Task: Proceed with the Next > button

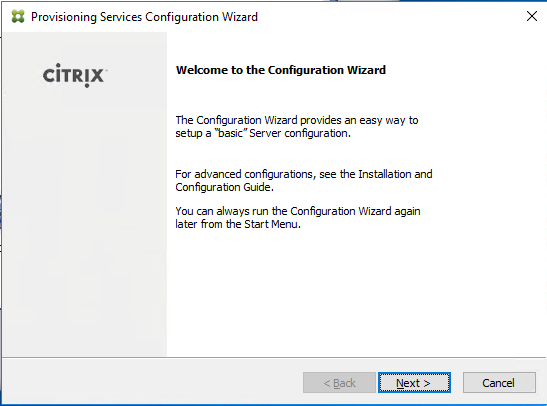Action: click(x=414, y=383)
